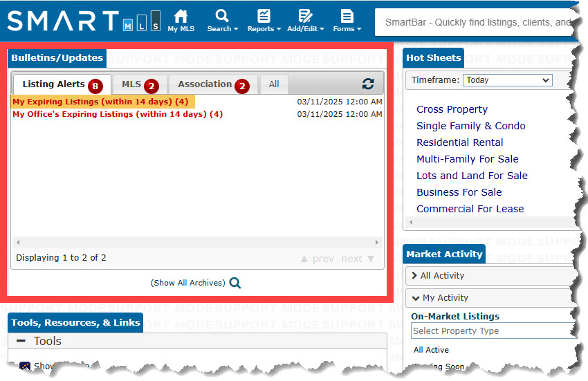This screenshot has height=381, width=588.
Task: Switch to the Listing Alerts tab
Action: 62,84
